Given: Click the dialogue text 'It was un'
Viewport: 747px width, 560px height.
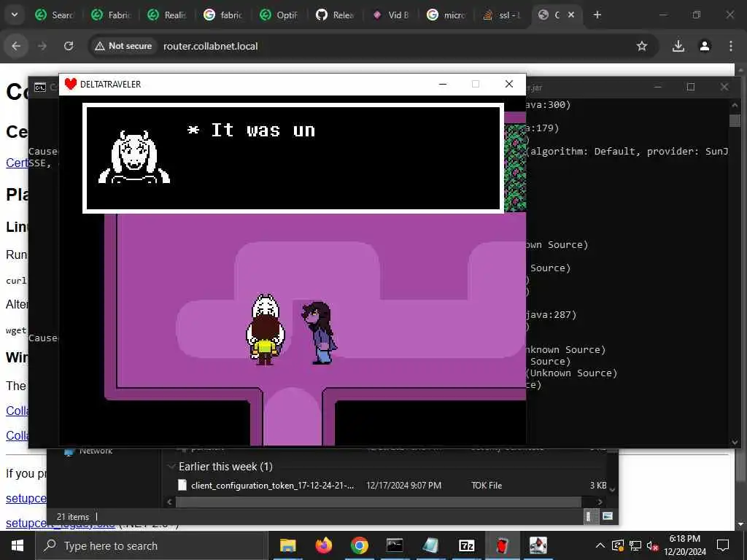Looking at the screenshot, I should click(263, 130).
